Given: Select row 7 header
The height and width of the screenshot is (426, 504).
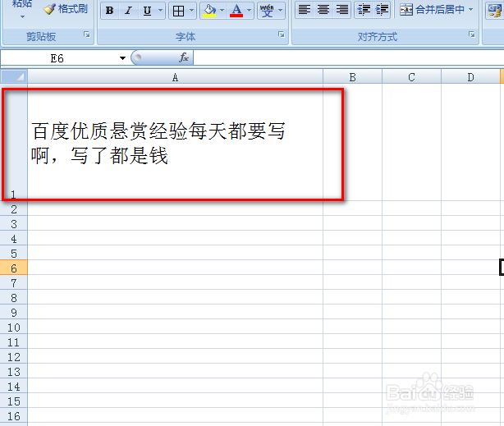Looking at the screenshot, I should click(13, 283).
